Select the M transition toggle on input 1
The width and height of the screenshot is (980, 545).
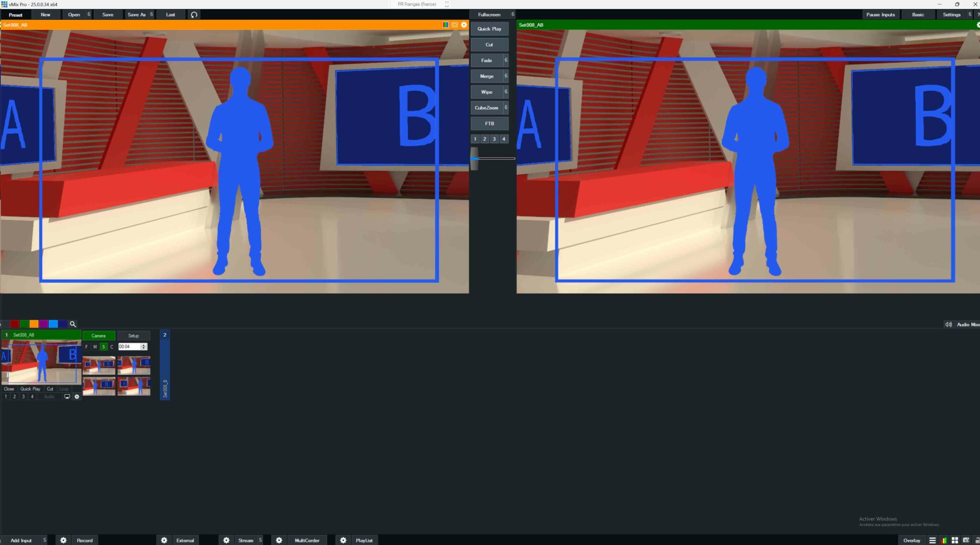click(x=95, y=347)
